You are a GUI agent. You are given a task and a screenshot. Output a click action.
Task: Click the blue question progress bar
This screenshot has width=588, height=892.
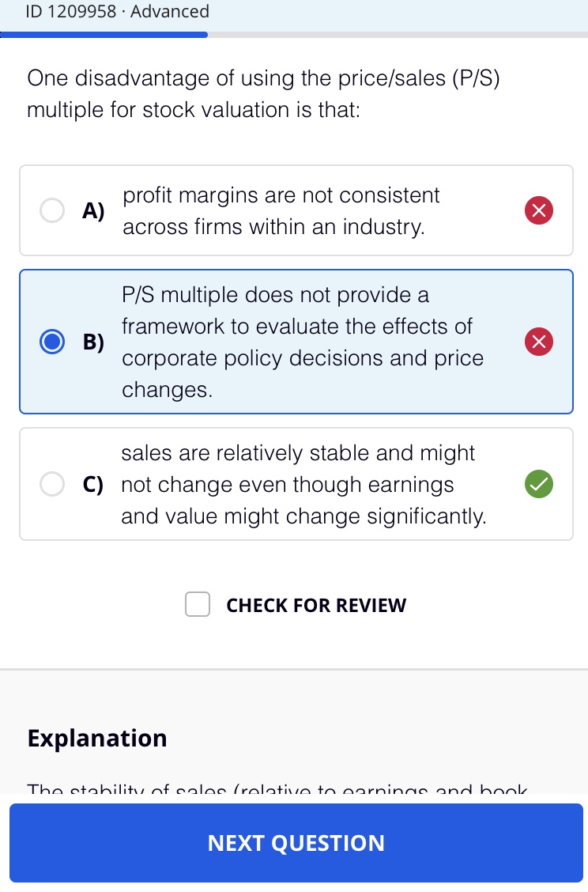click(104, 35)
